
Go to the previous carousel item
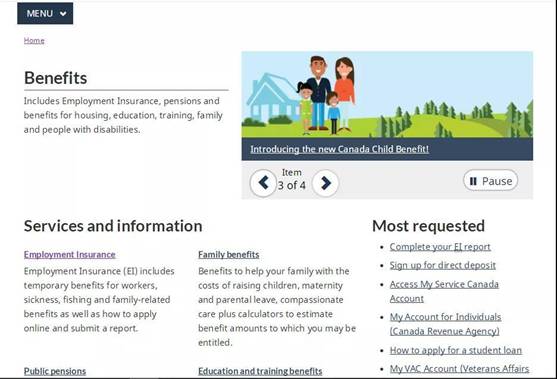pos(263,183)
